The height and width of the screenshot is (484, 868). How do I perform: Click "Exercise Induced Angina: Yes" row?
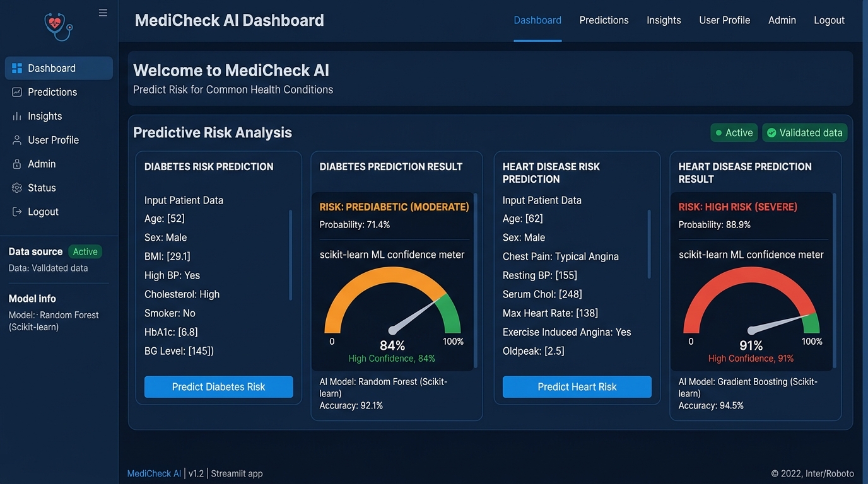point(567,332)
